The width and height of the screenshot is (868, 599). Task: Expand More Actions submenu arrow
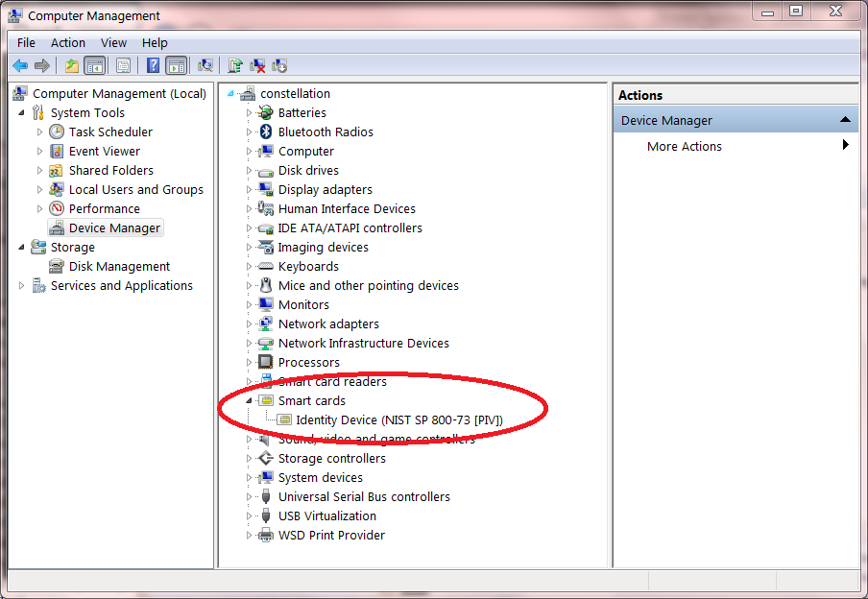click(845, 146)
